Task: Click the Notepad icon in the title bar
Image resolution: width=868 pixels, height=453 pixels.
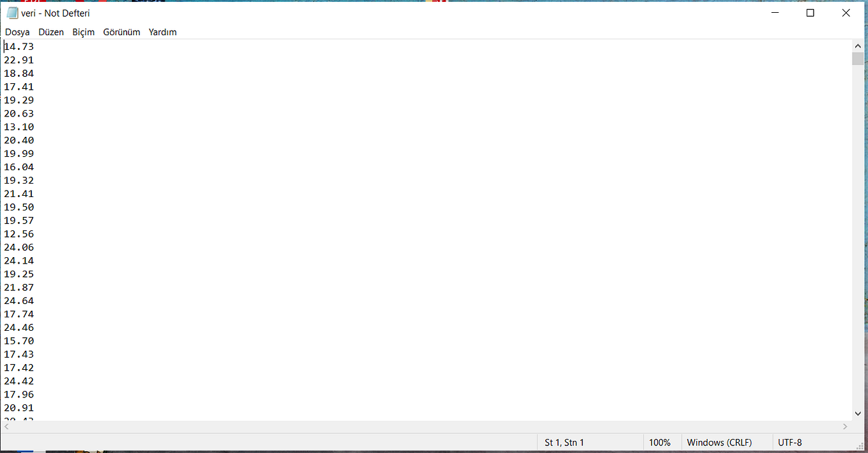Action: click(x=12, y=12)
